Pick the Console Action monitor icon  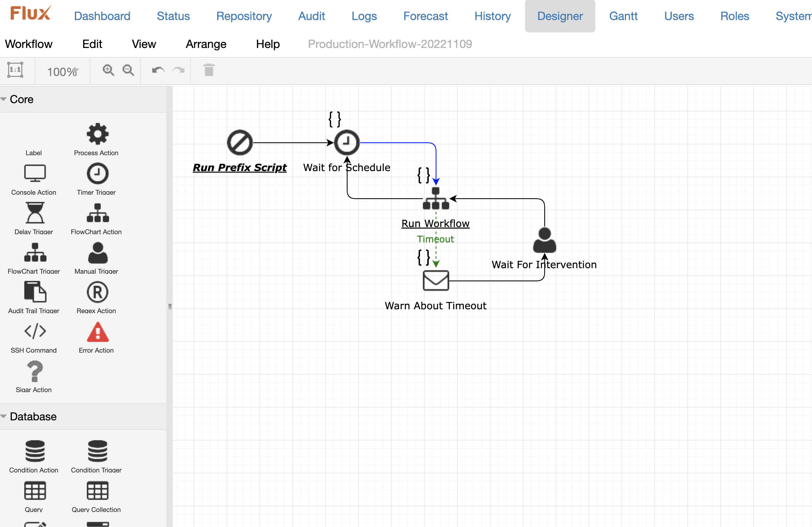(x=35, y=173)
